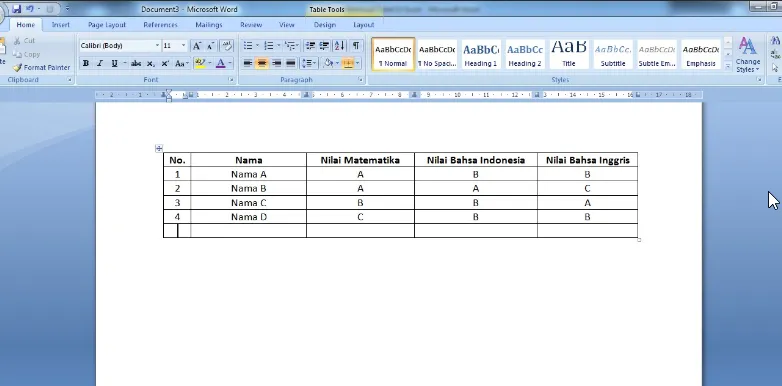782x386 pixels.
Task: Click the Multilevel List icon
Action: click(290, 46)
